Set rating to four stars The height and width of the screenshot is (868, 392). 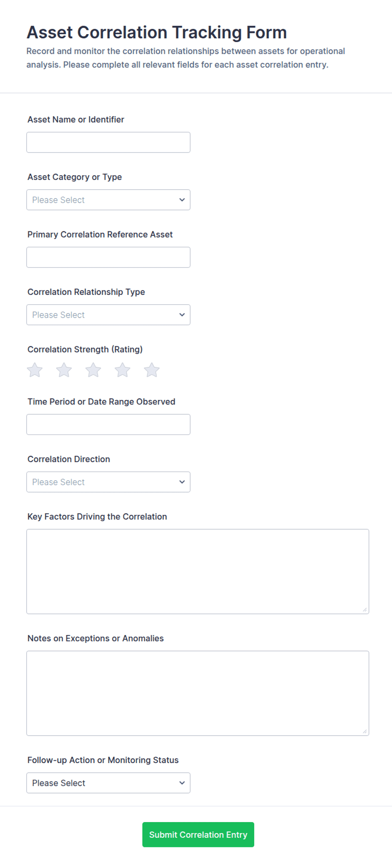[123, 370]
